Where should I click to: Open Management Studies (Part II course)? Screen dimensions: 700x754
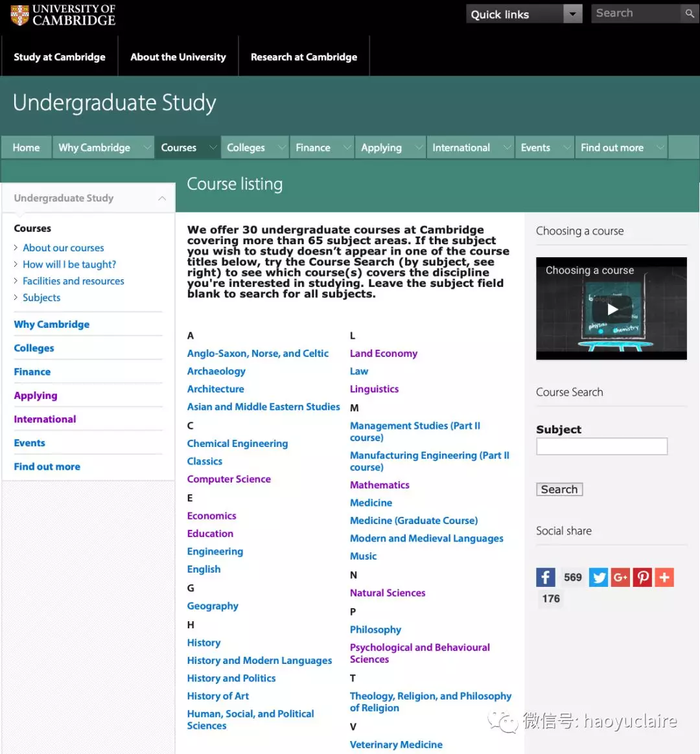(415, 431)
